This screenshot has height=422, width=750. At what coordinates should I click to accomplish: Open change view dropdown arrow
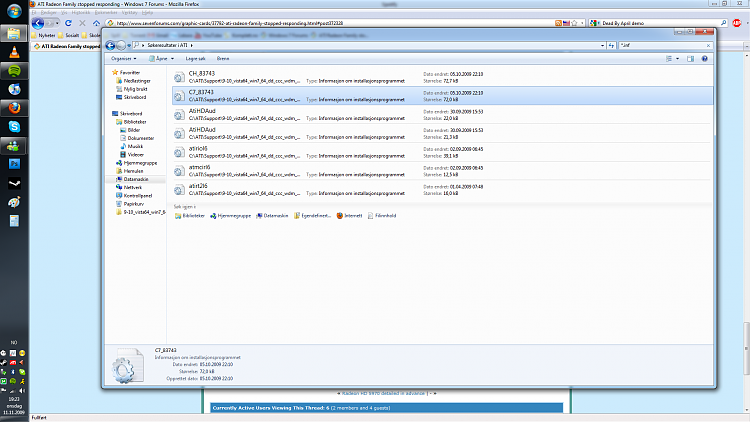pyautogui.click(x=677, y=59)
